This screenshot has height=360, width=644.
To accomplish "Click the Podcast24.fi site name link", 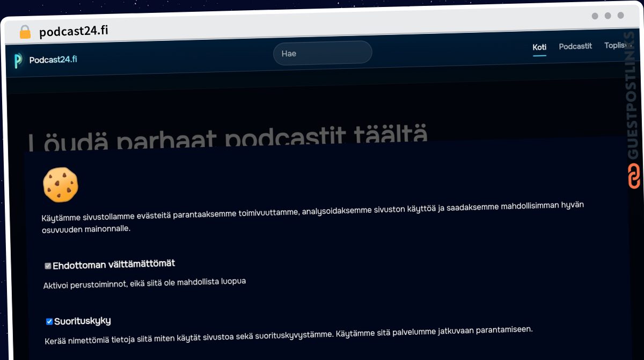I will (53, 60).
